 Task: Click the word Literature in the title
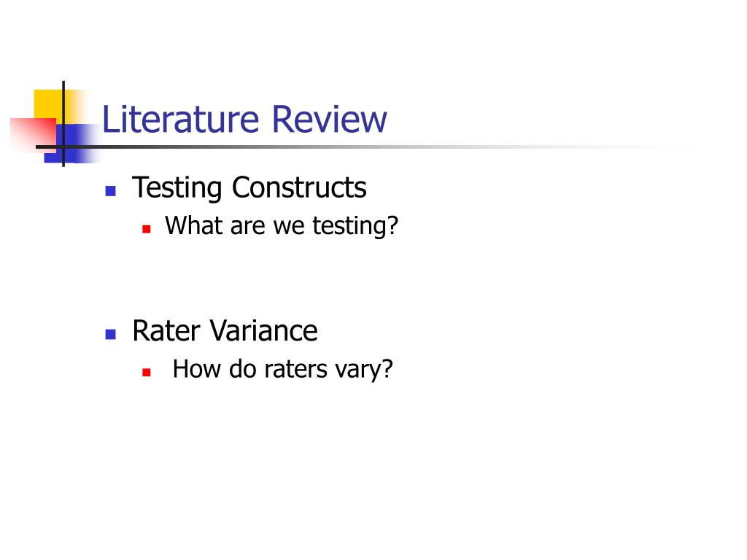(x=181, y=119)
